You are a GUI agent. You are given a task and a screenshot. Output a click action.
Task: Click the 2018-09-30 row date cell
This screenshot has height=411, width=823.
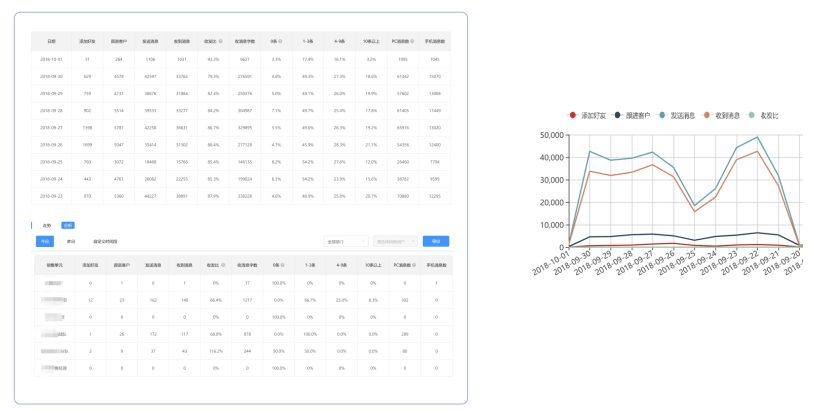click(51, 76)
